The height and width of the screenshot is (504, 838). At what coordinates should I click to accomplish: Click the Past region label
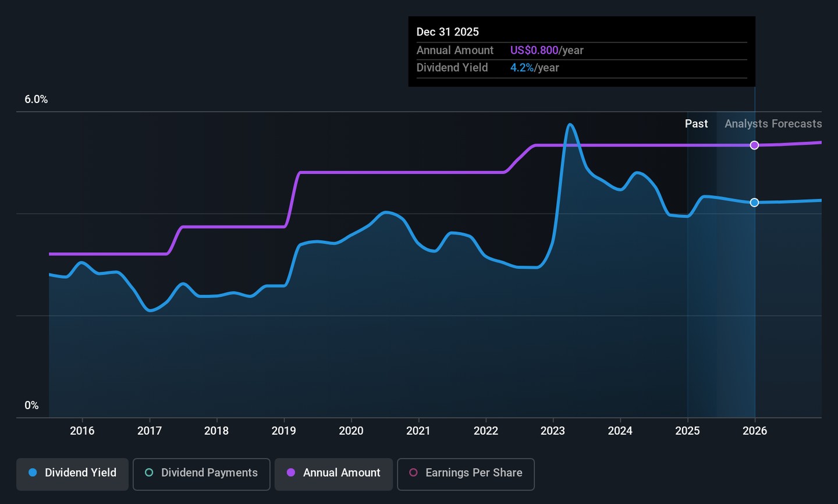696,123
